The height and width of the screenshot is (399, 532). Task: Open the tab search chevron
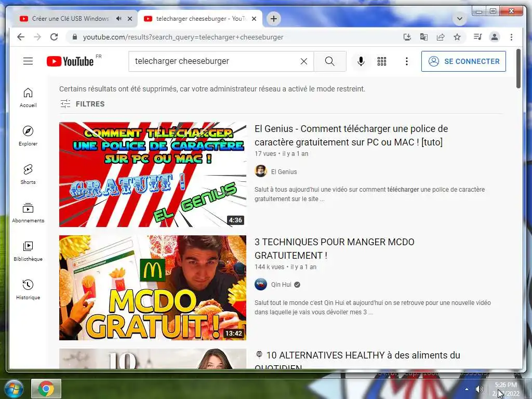[460, 19]
